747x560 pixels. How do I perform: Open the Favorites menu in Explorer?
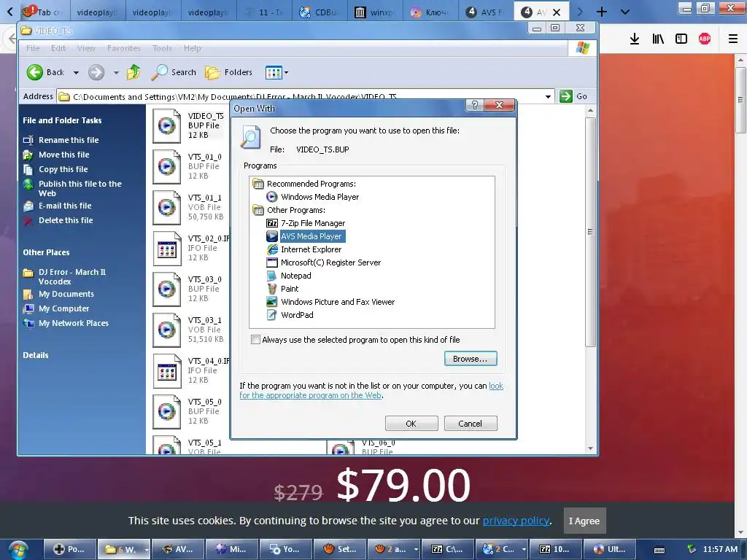[124, 48]
